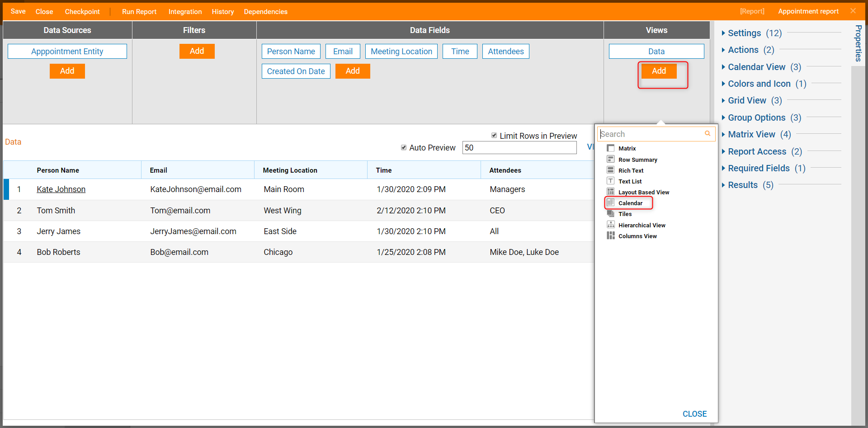
Task: Open the Data view
Action: click(656, 51)
